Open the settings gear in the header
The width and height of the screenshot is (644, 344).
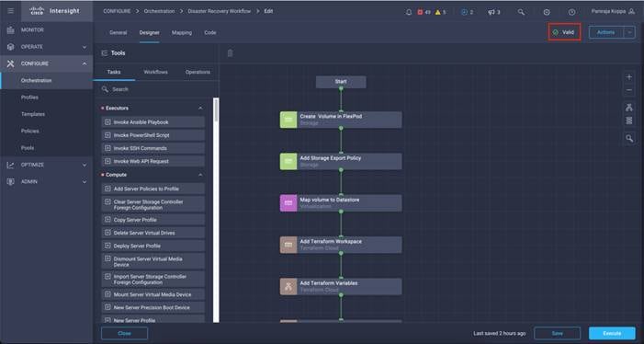tap(547, 12)
